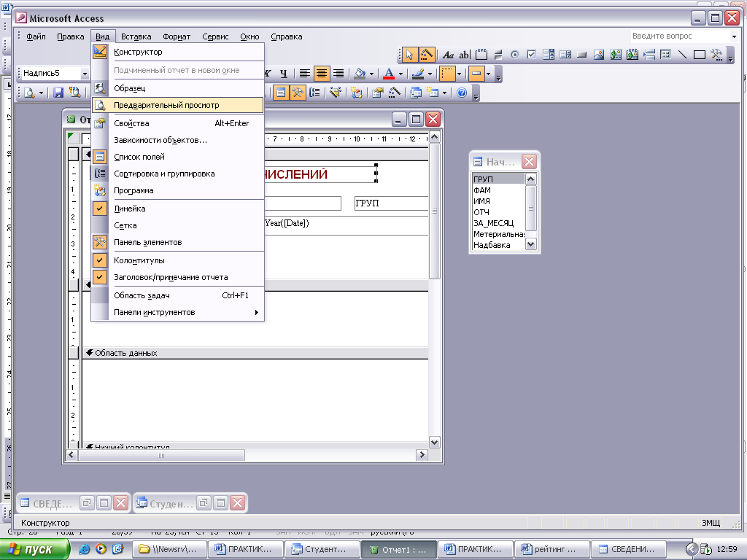
Task: Switch to рейтинг taskbar button
Action: tap(551, 550)
